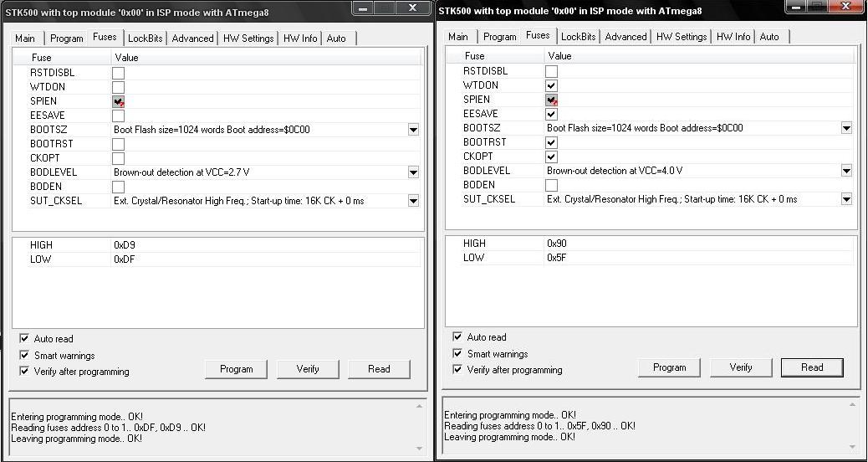This screenshot has height=462, width=868.
Task: Click log scrollbar up arrow in right window
Action: coord(852,405)
